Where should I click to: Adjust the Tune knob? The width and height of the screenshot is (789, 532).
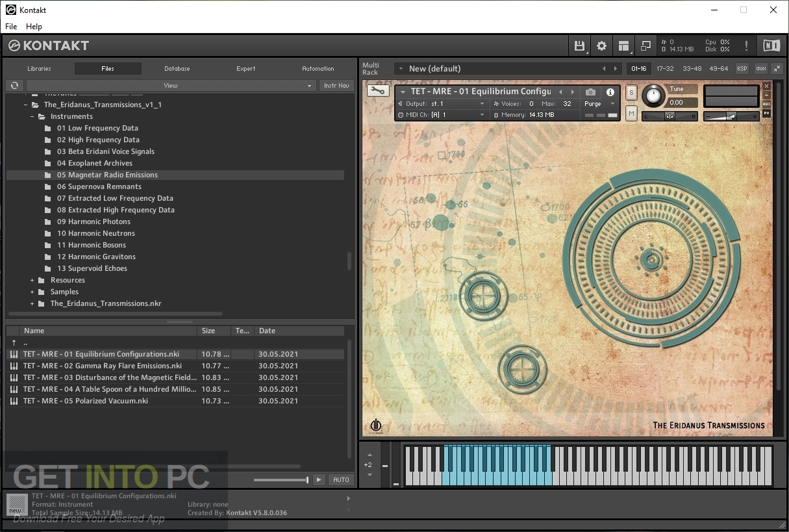(654, 96)
